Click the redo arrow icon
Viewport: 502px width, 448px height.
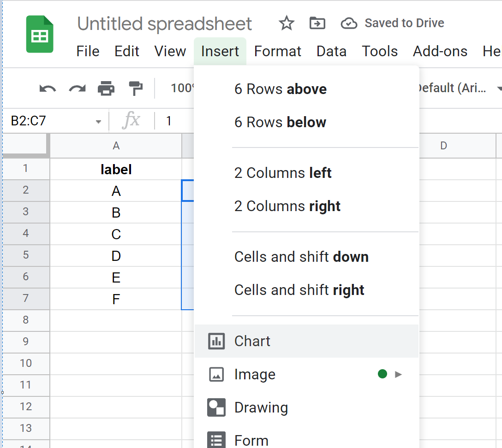point(77,88)
